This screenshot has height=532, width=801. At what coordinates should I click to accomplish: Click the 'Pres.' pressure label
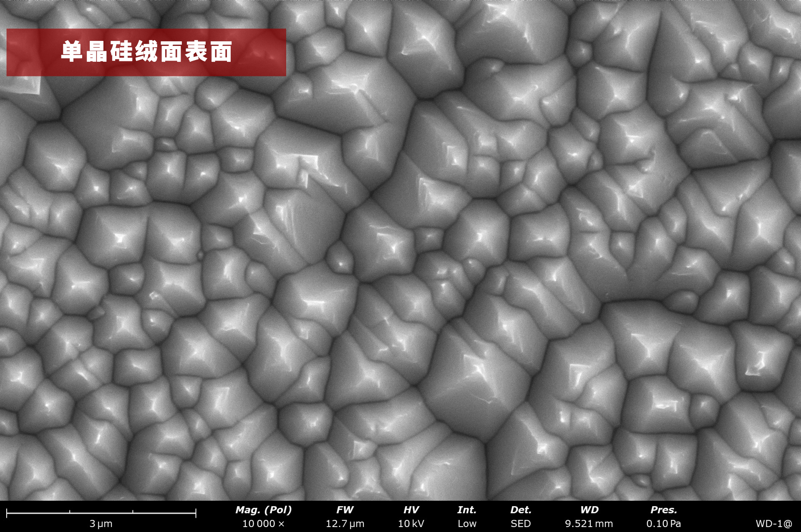pos(664,510)
